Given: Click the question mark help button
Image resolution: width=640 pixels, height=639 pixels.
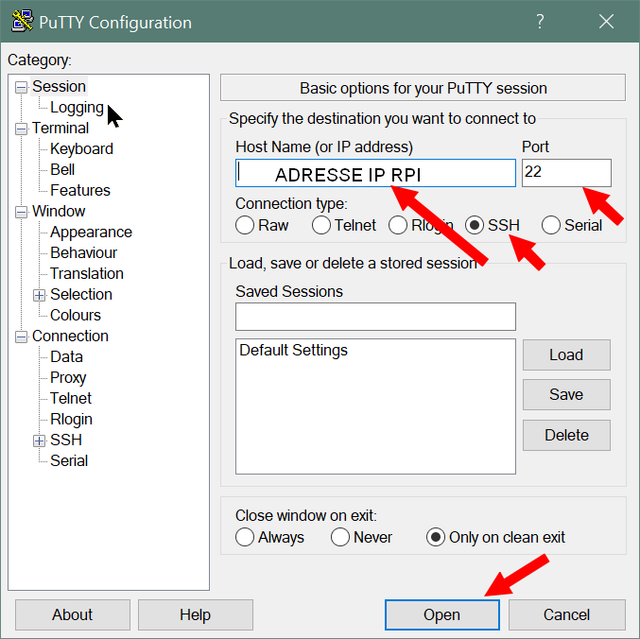Looking at the screenshot, I should click(540, 21).
